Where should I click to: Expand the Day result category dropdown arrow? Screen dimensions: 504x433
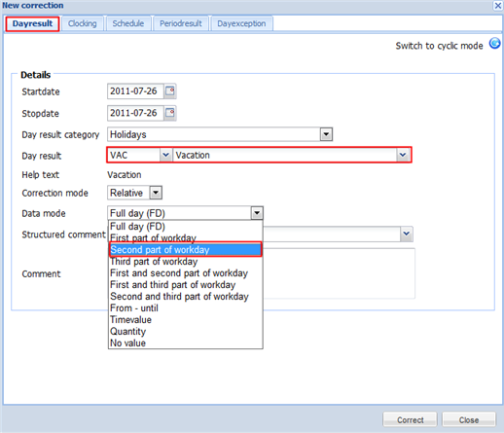[326, 134]
